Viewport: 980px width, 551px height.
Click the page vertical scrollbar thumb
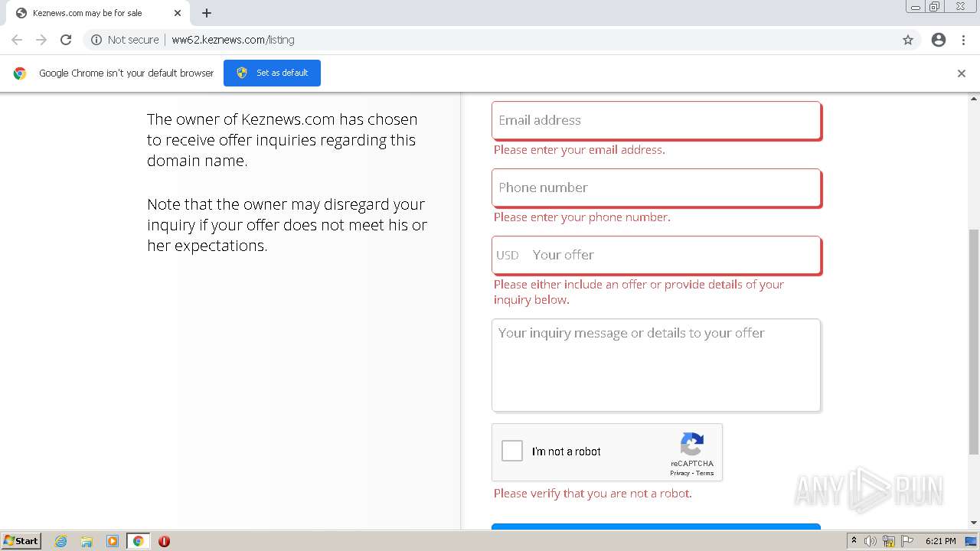click(974, 341)
